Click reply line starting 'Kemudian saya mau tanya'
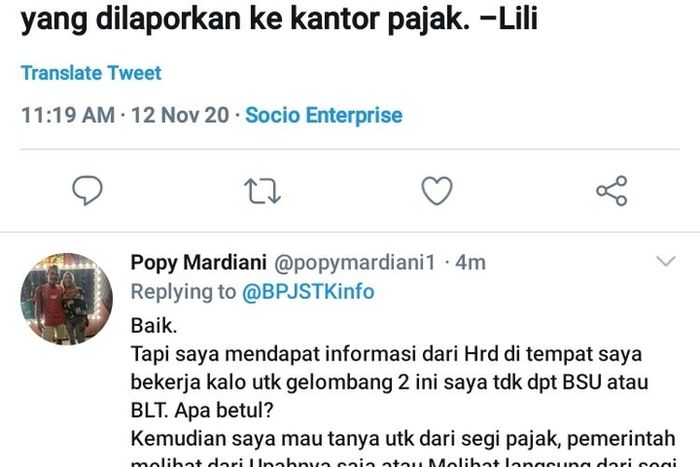Image resolution: width=700 pixels, height=467 pixels. click(x=403, y=438)
